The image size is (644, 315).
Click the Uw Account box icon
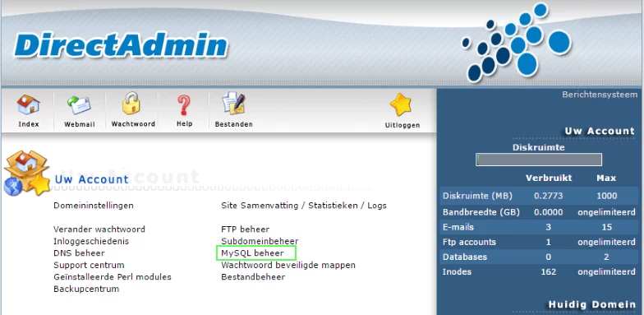click(x=26, y=173)
